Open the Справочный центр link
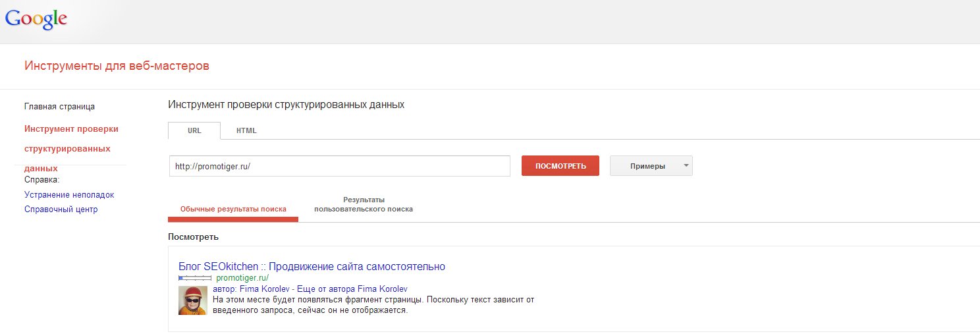The image size is (980, 336). (x=61, y=210)
